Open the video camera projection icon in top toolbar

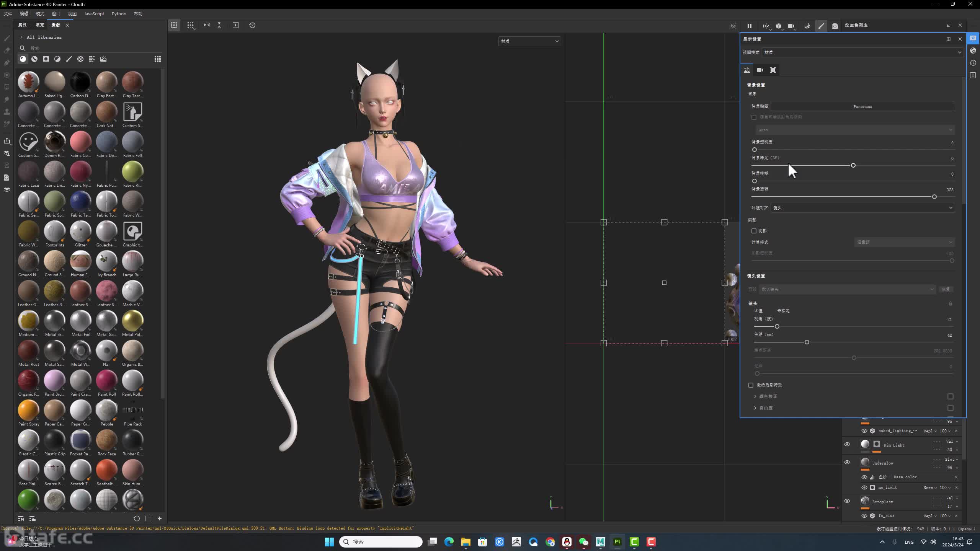point(791,26)
